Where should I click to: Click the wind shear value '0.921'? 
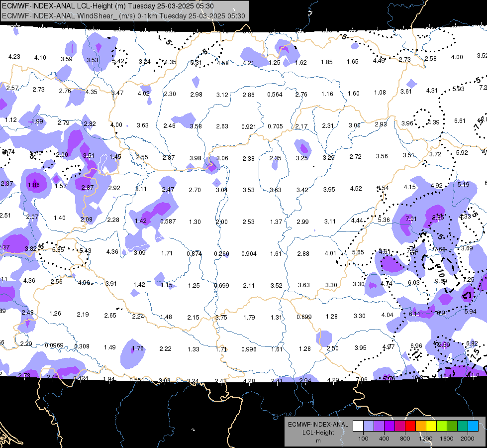point(249,126)
